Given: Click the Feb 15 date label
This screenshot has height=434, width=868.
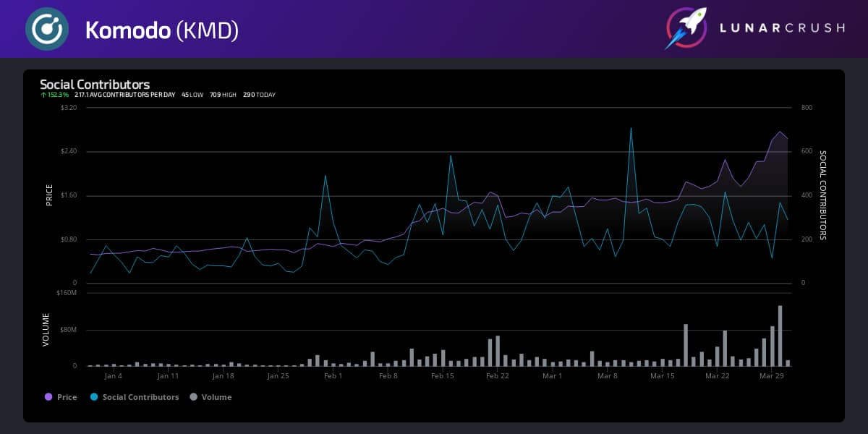Looking at the screenshot, I should coord(443,376).
